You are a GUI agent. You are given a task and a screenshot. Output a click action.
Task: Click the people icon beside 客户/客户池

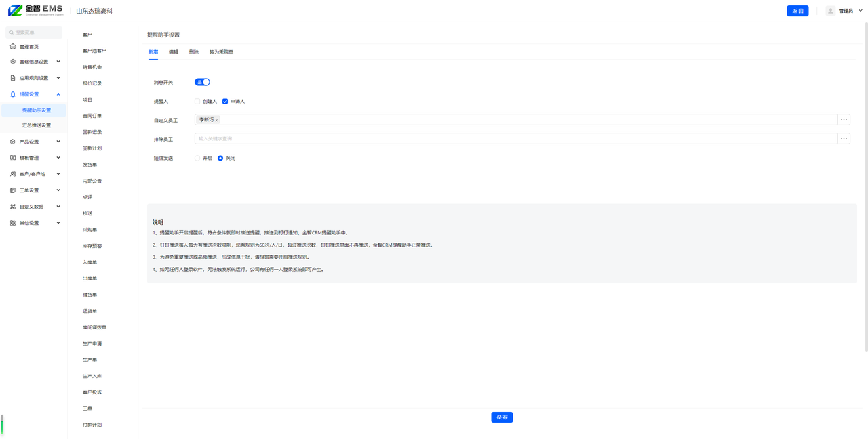coord(13,174)
